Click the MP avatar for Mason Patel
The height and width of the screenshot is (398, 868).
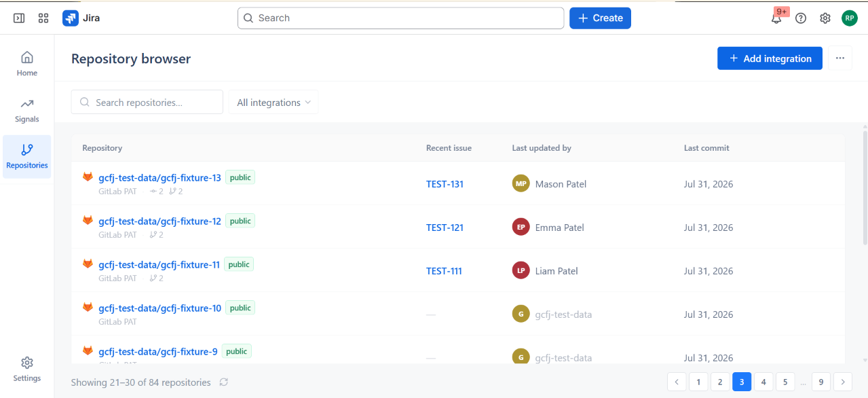[x=521, y=184]
